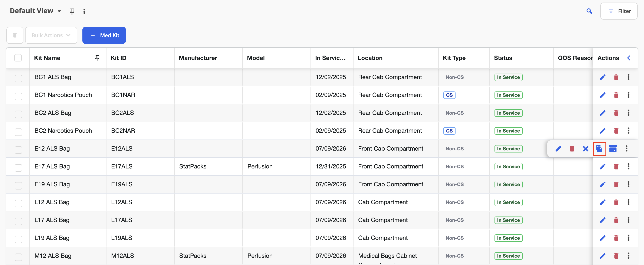This screenshot has height=265, width=644.
Task: Select the BC2 Narcotics Pouch checkbox
Action: 18,132
